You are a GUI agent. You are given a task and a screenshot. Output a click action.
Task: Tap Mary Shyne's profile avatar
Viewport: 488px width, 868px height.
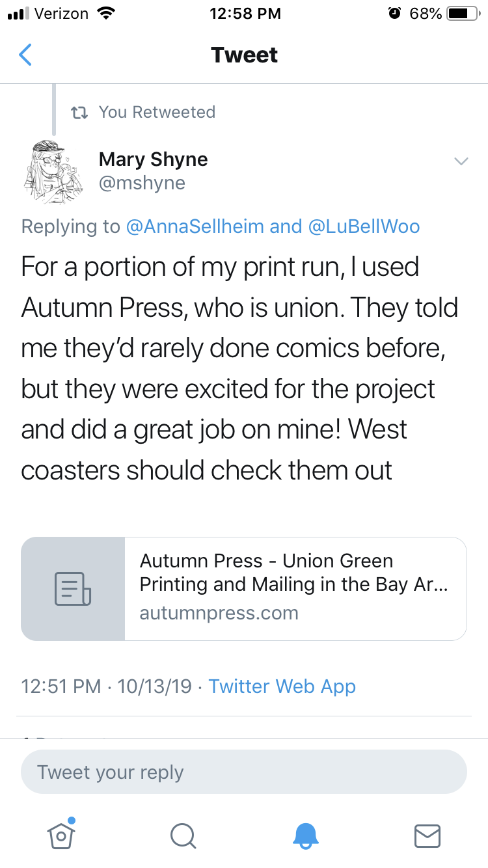coord(55,173)
